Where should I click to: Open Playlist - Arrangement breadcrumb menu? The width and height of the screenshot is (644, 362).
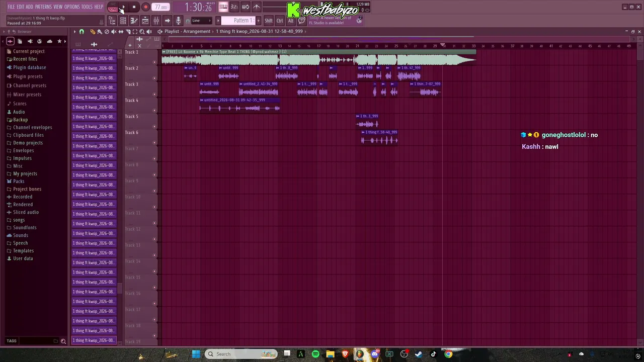(187, 31)
